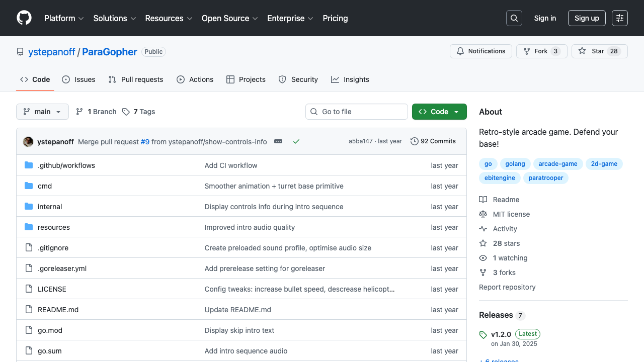Expand the Platform navigation menu
The height and width of the screenshot is (362, 644).
tap(64, 18)
